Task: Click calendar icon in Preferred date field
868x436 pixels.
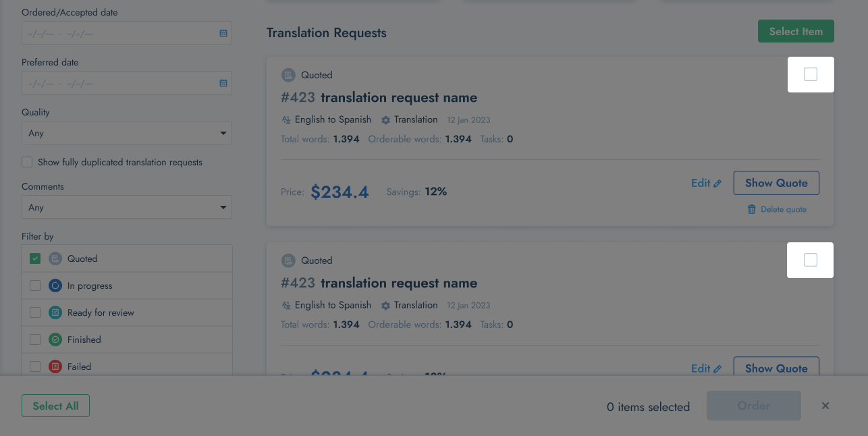Action: [223, 83]
